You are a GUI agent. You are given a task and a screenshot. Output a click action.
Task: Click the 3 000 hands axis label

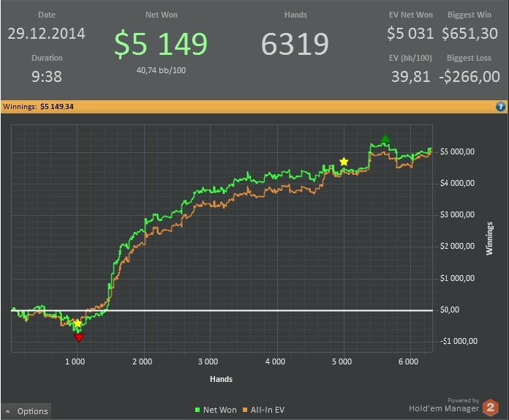pos(208,361)
